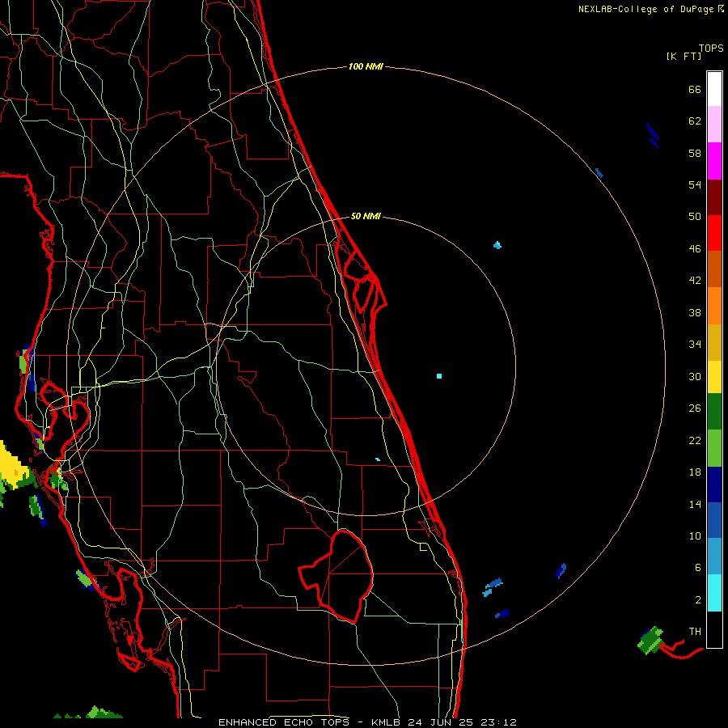Screen dimensions: 728x728
Task: Click the 46 legend value
Action: point(695,249)
